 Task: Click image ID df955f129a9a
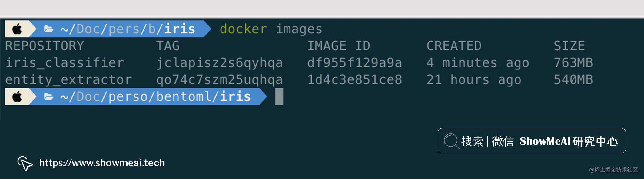(x=355, y=63)
